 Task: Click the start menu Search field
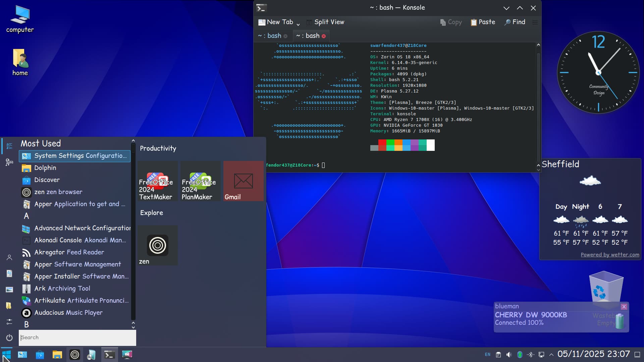[x=77, y=338]
